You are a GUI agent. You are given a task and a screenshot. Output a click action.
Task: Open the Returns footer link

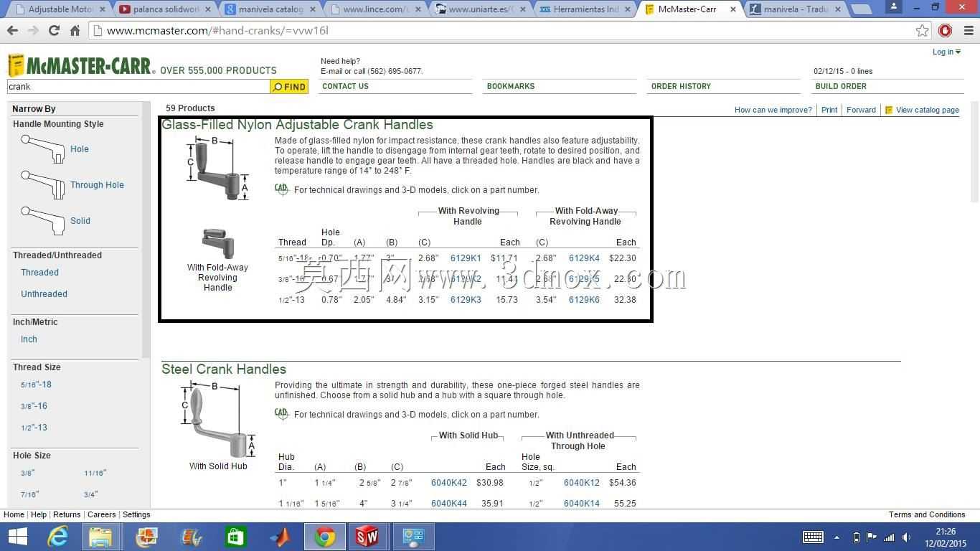67,514
